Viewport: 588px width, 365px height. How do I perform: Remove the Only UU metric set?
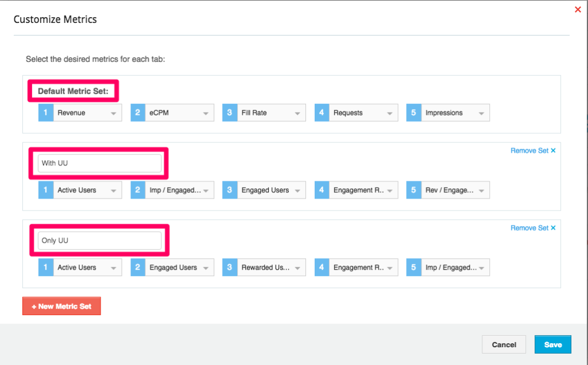tap(532, 228)
